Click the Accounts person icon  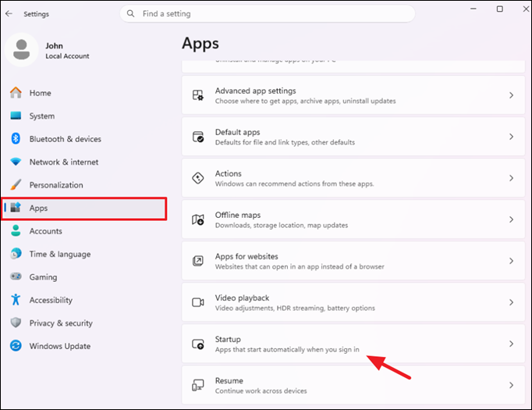coord(16,230)
